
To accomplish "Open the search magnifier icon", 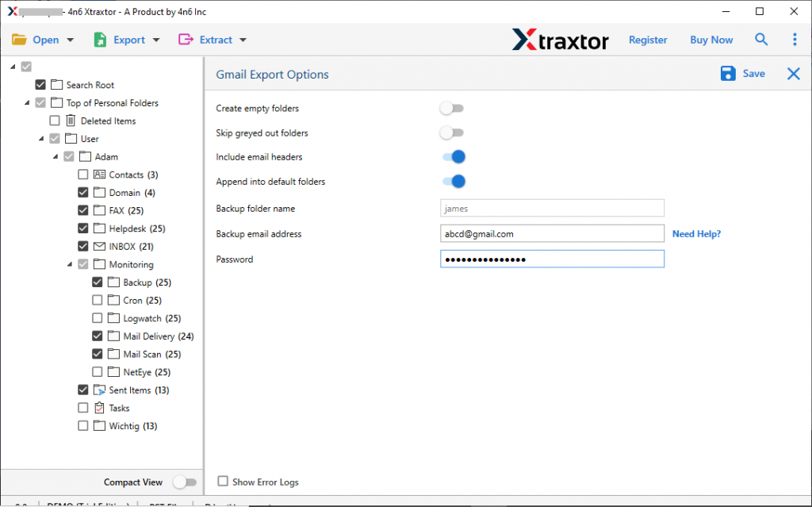I will 761,39.
